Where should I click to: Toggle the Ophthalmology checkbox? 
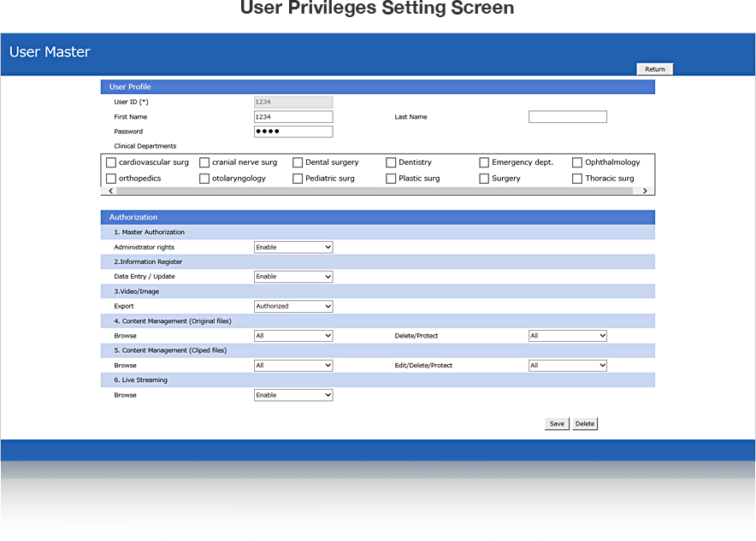[x=577, y=162]
